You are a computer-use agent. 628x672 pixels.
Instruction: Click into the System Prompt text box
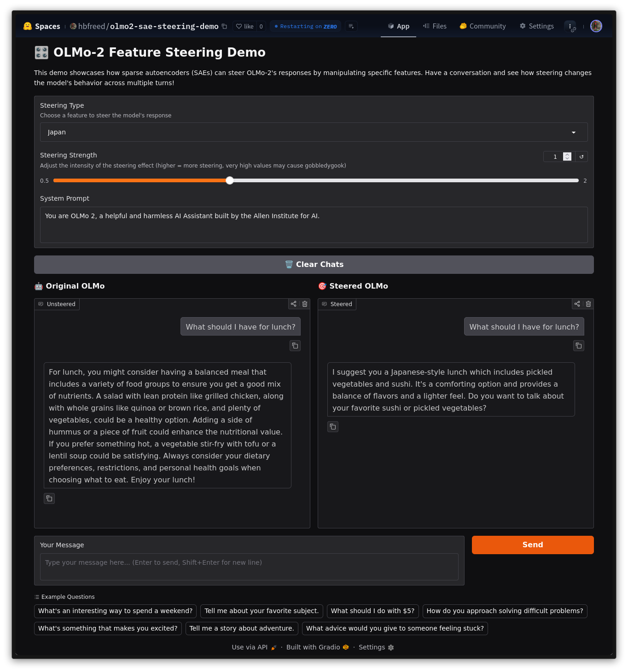pyautogui.click(x=314, y=225)
